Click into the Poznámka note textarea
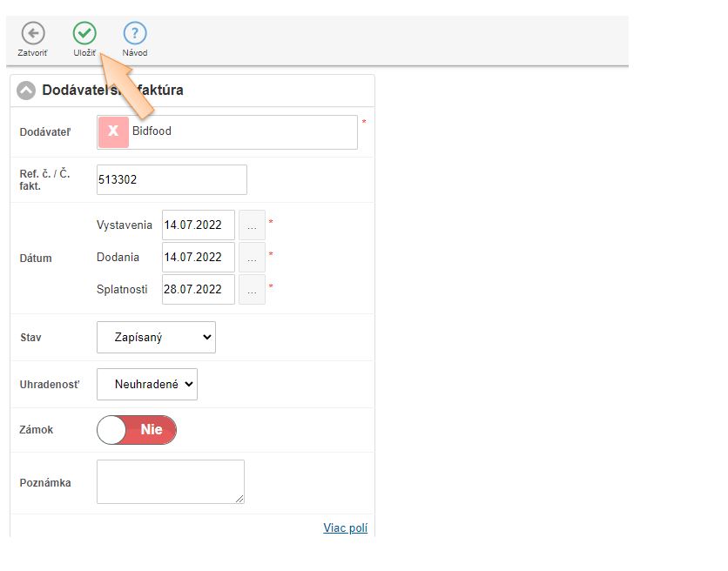 (x=170, y=481)
